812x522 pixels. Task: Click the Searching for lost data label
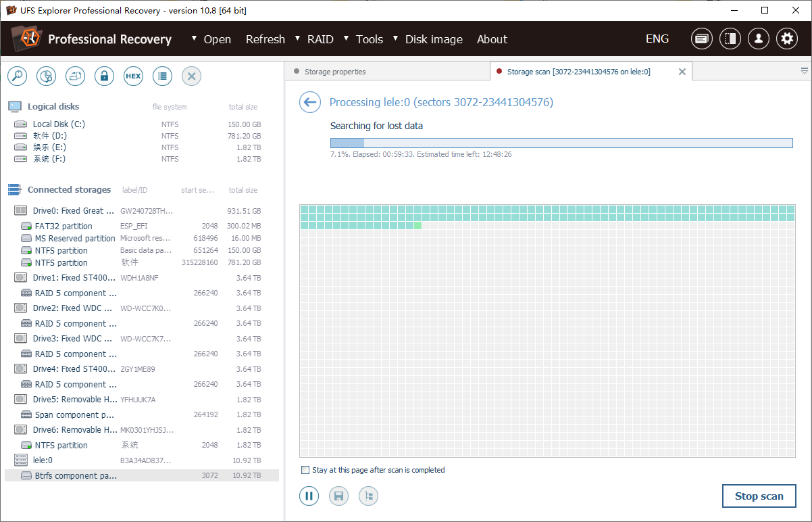pos(376,126)
